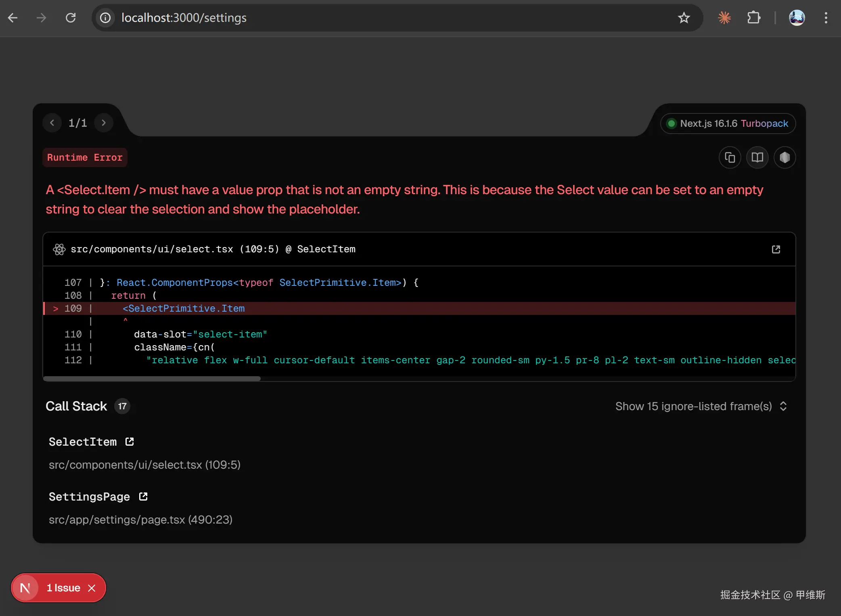
Task: Open the browser extensions puzzle icon
Action: click(x=753, y=18)
